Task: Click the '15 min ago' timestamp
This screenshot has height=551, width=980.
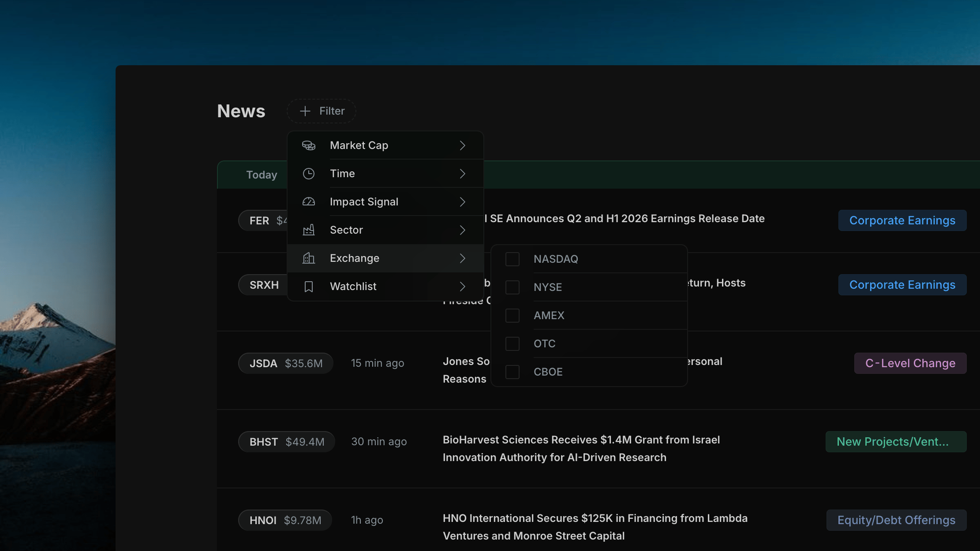Action: coord(378,363)
